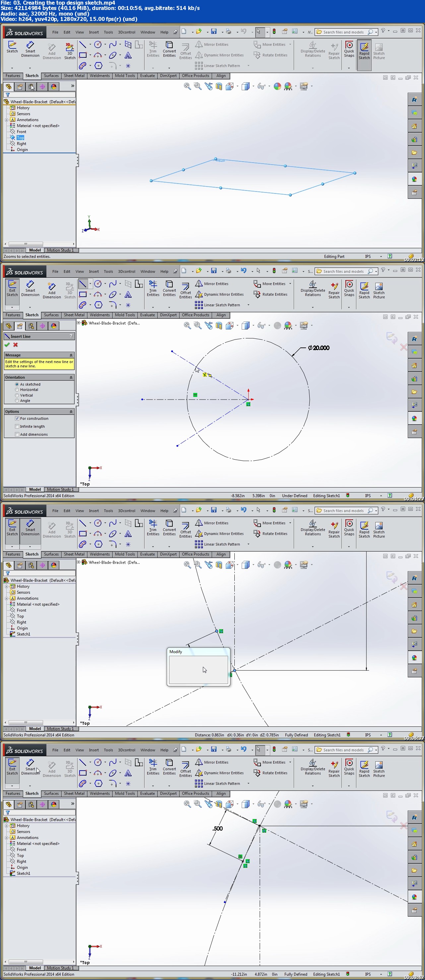
Task: Enable the Infinite length checkbox
Action: pos(17,426)
